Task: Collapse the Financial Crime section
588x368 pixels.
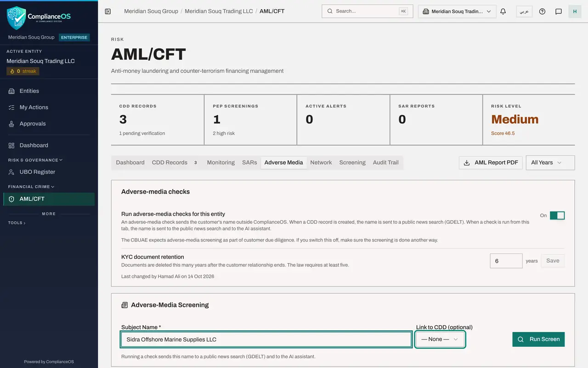Action: point(31,187)
